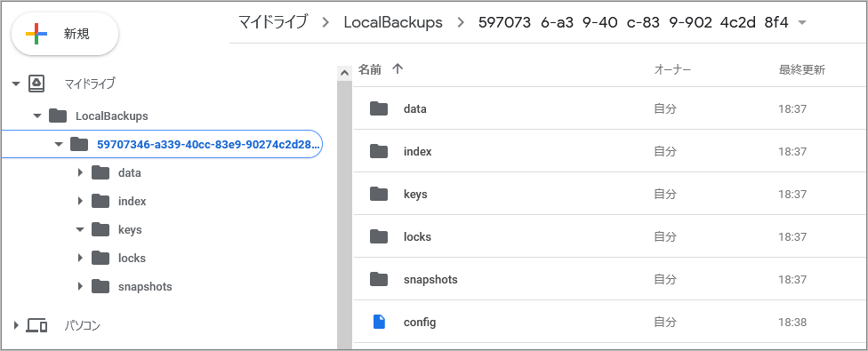Select snapshots in the sidebar tree
The height and width of the screenshot is (351, 868).
(x=145, y=287)
